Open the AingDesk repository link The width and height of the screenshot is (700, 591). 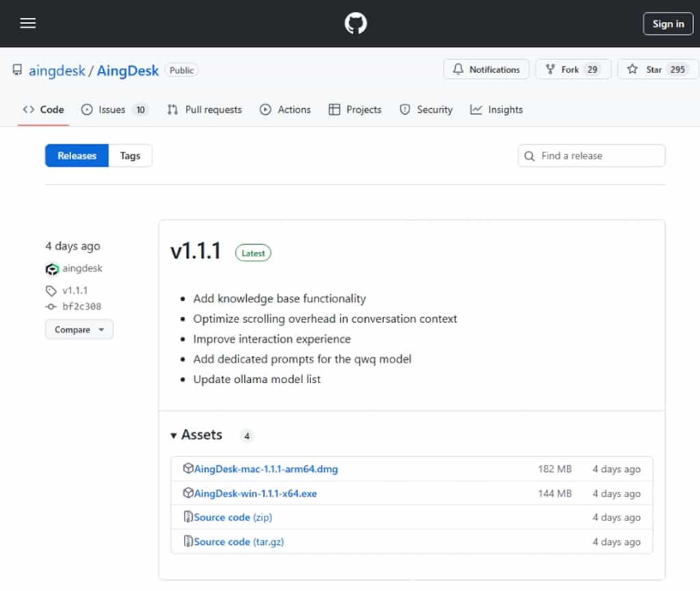tap(128, 70)
